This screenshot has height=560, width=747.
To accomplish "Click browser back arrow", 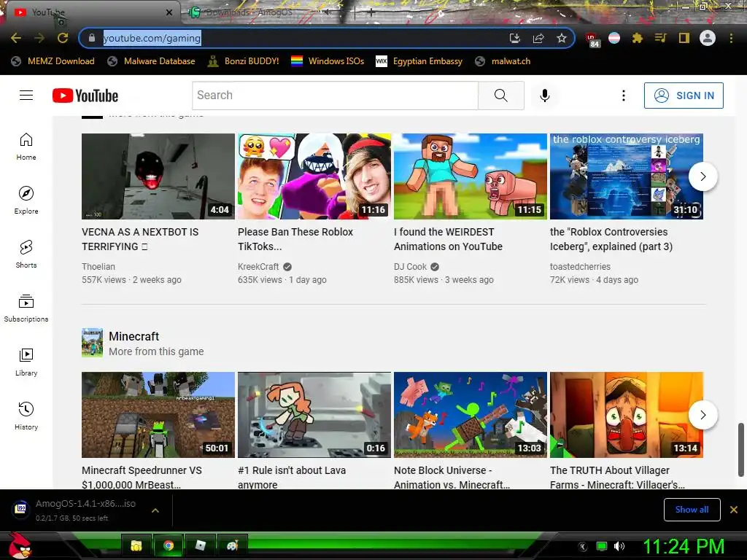I will (16, 38).
